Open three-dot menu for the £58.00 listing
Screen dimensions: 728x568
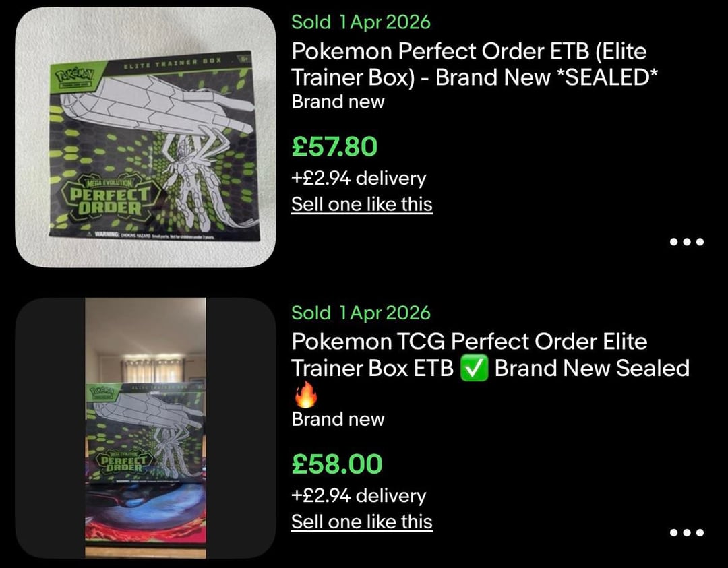(686, 533)
